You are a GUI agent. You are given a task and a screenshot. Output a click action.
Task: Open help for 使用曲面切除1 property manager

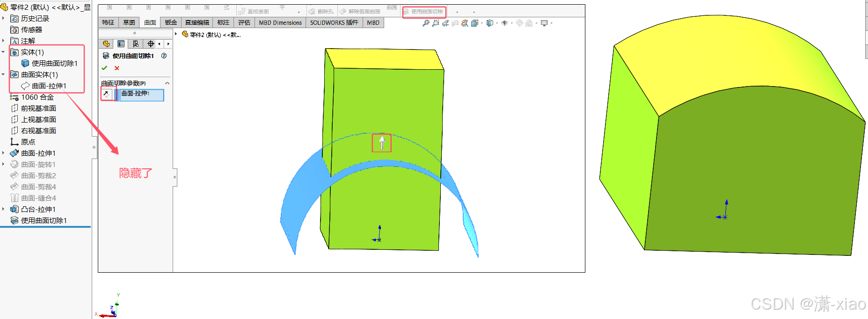[x=164, y=56]
